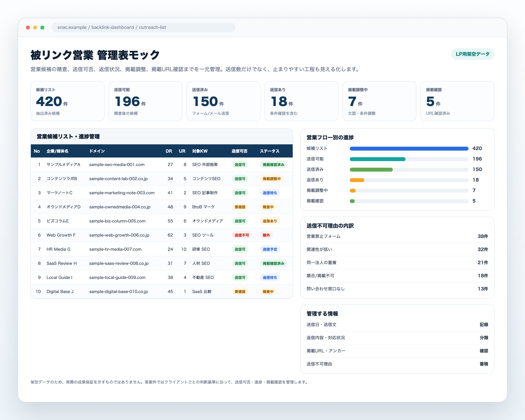
Task: Click domain sample-hr-media-007.com
Action: click(115, 249)
